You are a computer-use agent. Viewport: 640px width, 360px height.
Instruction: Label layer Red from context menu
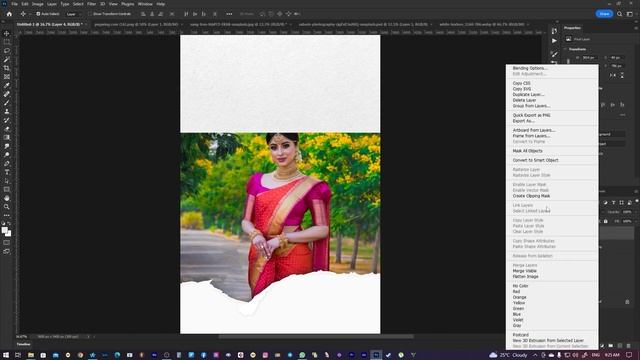[516, 292]
